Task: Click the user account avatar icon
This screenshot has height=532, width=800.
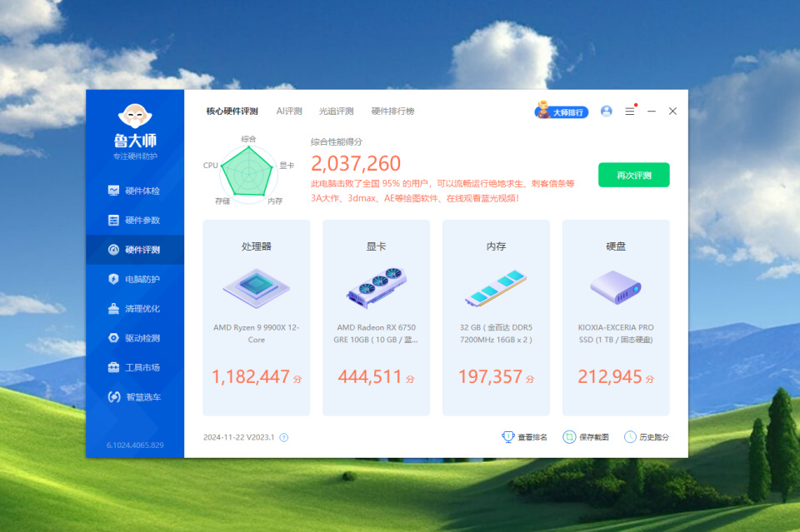Action: (606, 111)
